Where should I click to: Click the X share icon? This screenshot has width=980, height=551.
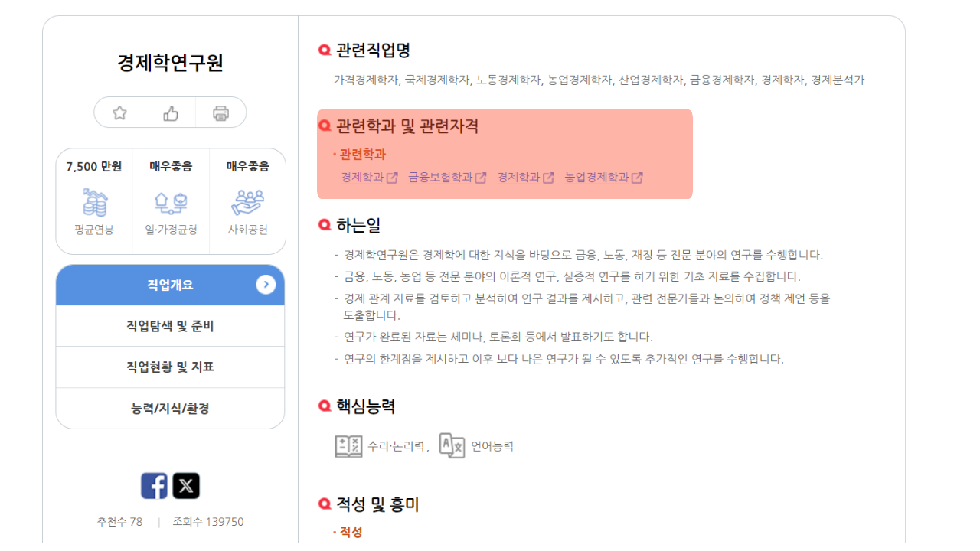[185, 484]
